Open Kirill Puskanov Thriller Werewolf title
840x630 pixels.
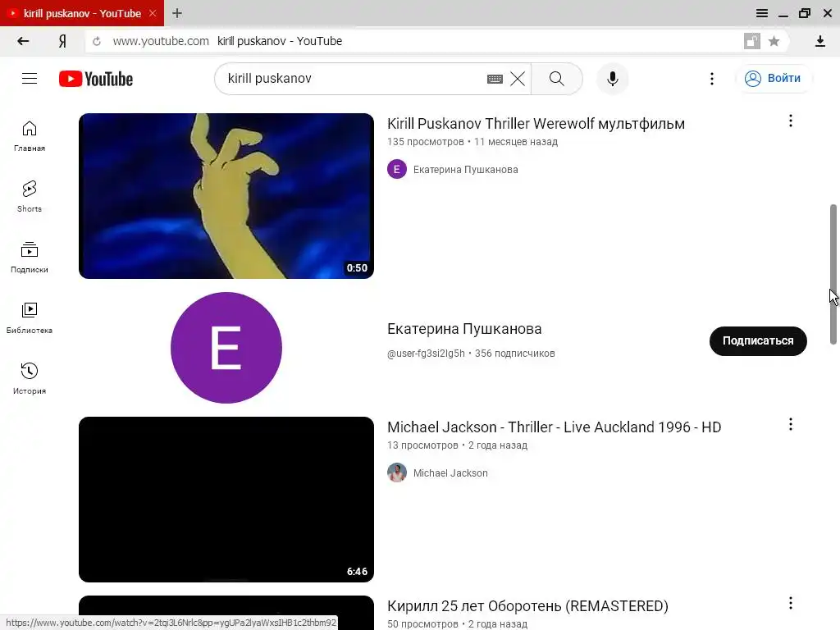click(536, 124)
